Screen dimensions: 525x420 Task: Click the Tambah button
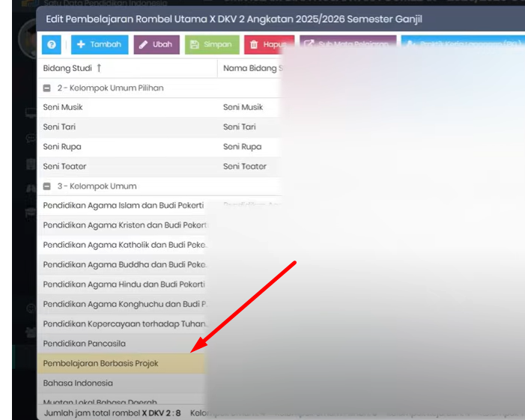click(100, 45)
